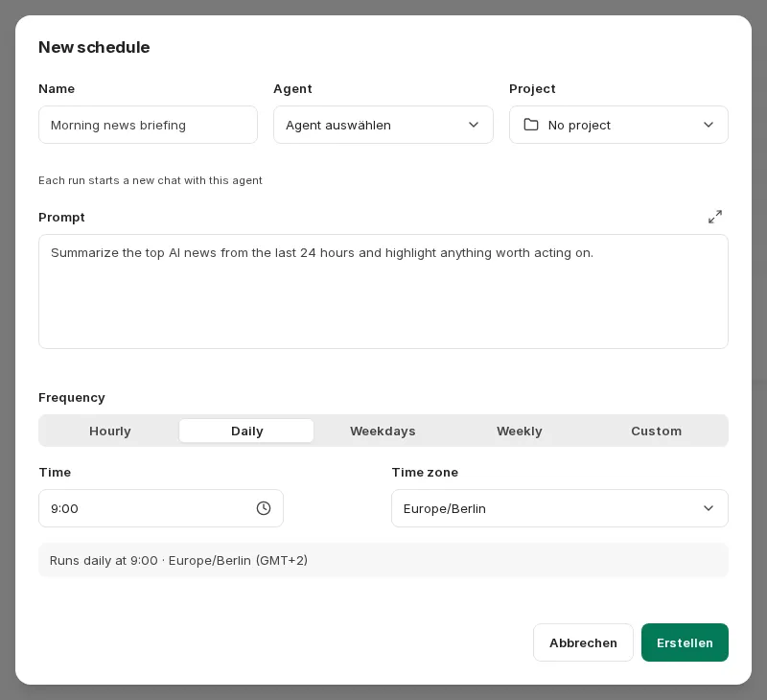Click the Abbrechen button
Viewport: 767px width, 700px height.
point(583,642)
